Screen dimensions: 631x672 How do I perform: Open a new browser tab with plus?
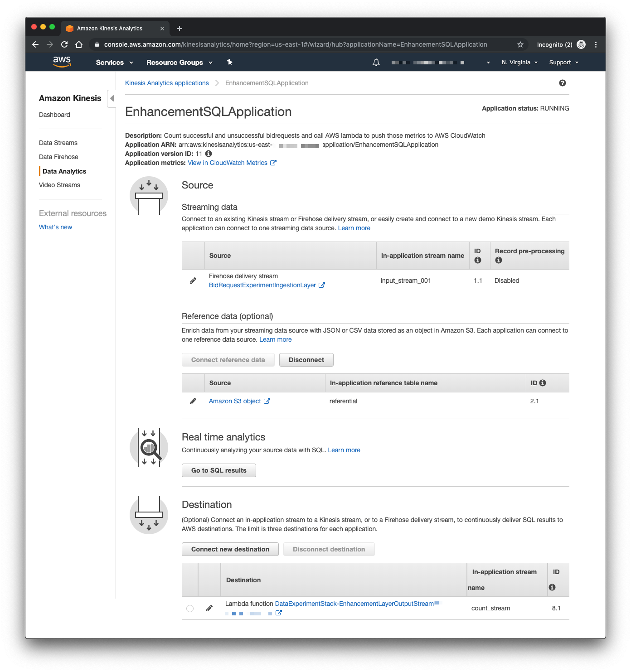[180, 29]
